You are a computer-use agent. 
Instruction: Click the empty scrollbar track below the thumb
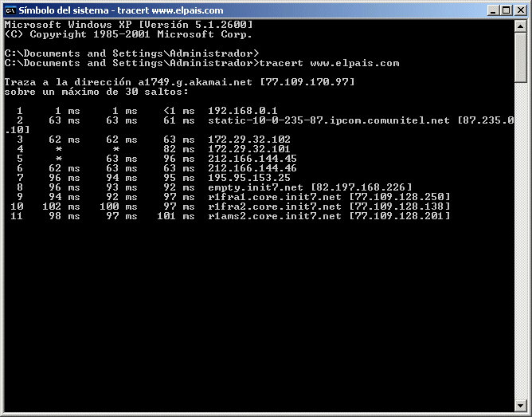tap(521, 239)
